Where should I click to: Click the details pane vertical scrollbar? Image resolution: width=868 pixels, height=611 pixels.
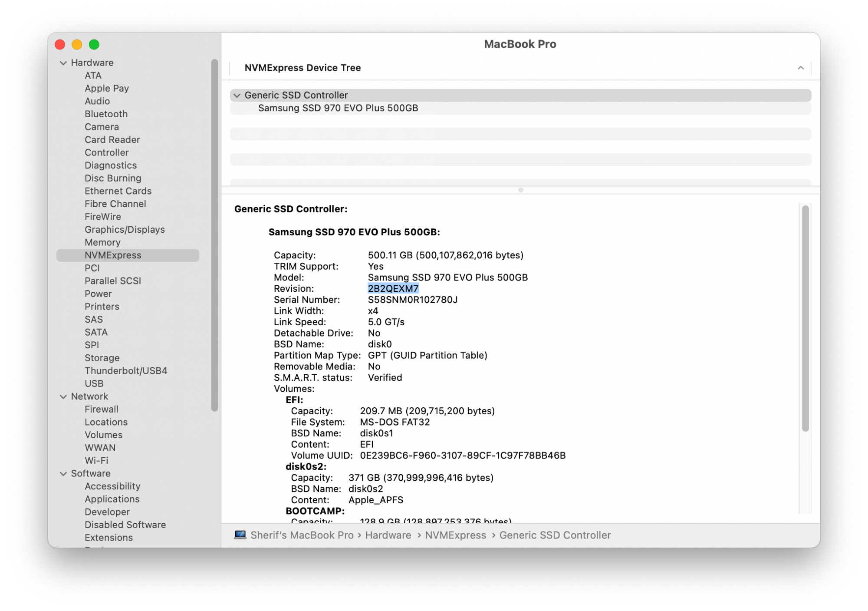point(805,317)
